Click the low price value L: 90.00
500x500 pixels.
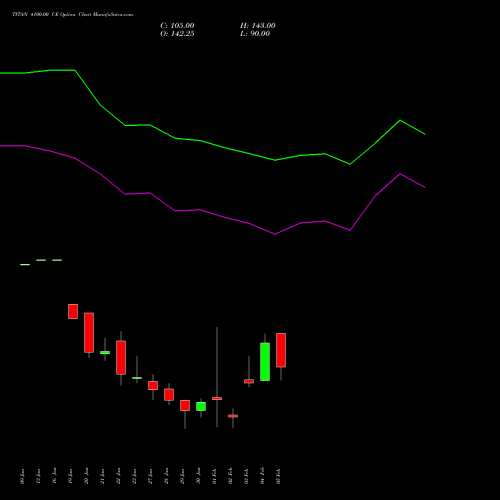(x=255, y=34)
